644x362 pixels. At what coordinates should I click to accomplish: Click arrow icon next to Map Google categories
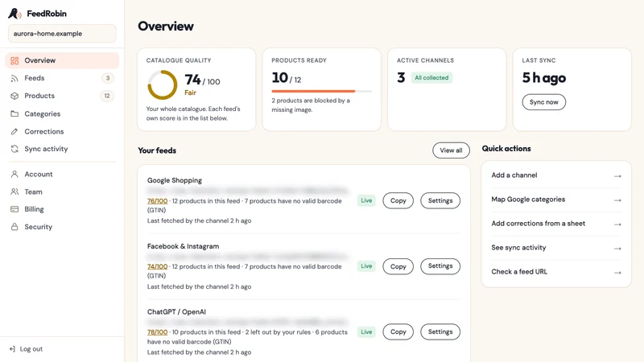(x=617, y=200)
